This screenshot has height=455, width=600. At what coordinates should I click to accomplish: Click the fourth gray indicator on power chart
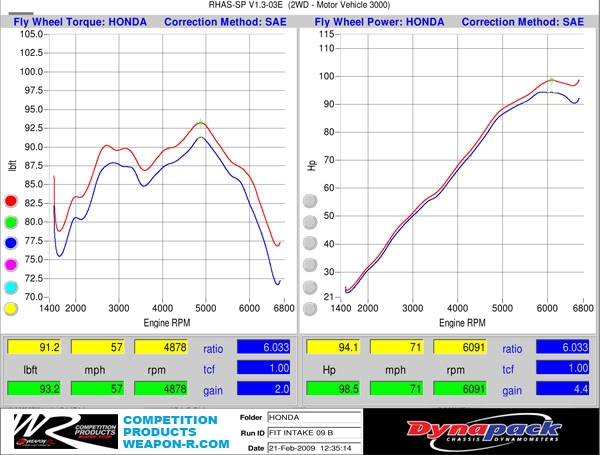(x=310, y=264)
